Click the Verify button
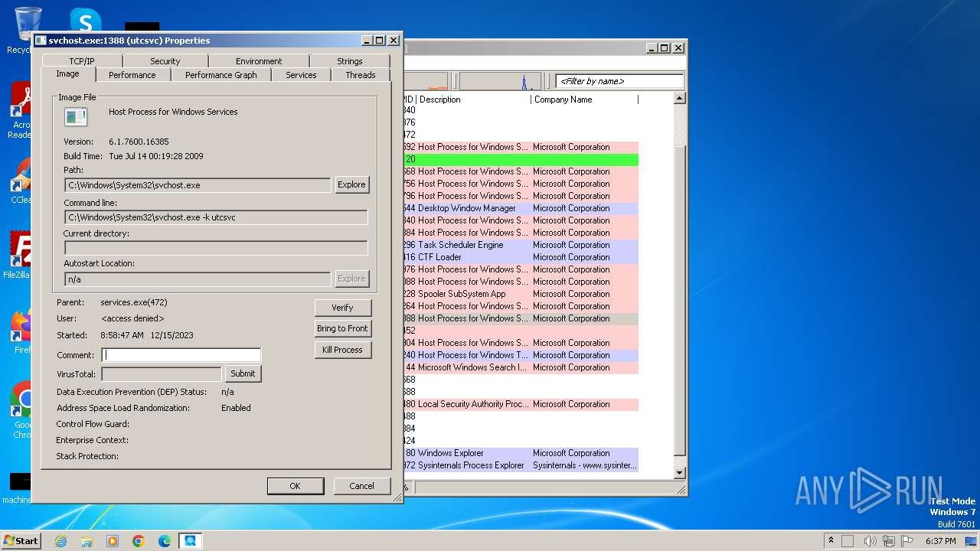The image size is (980, 551). [x=342, y=308]
